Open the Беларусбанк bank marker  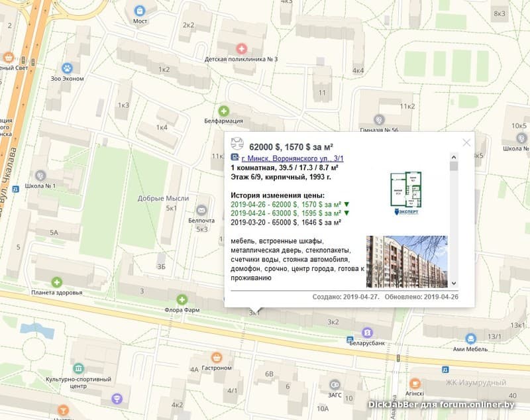(x=368, y=333)
